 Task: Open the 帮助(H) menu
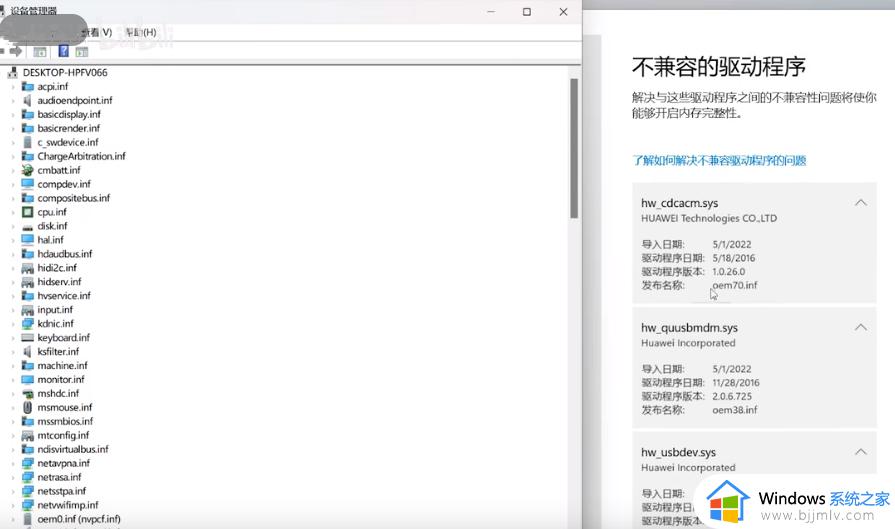pyautogui.click(x=139, y=32)
